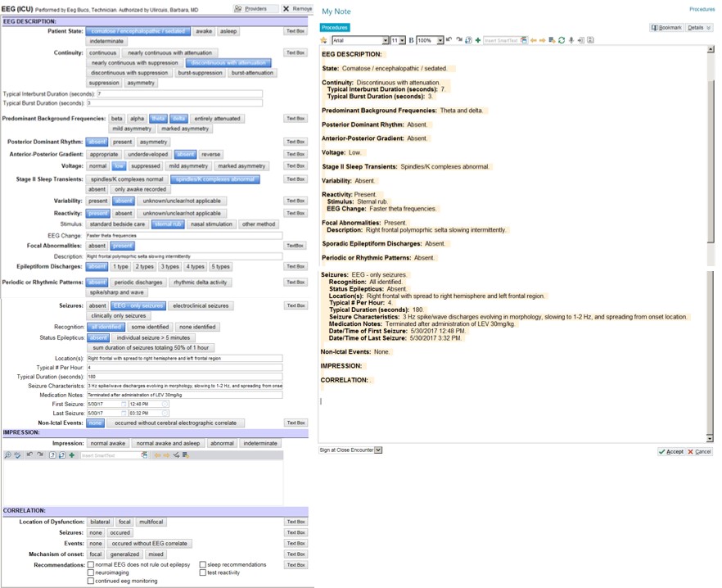This screenshot has height=588, width=722.
Task: Open the Procedures link at top right
Action: [702, 9]
